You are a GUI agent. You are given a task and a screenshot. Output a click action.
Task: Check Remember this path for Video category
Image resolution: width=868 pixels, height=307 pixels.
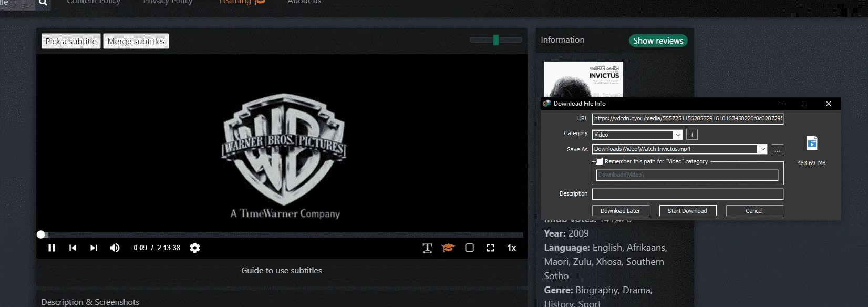click(600, 161)
